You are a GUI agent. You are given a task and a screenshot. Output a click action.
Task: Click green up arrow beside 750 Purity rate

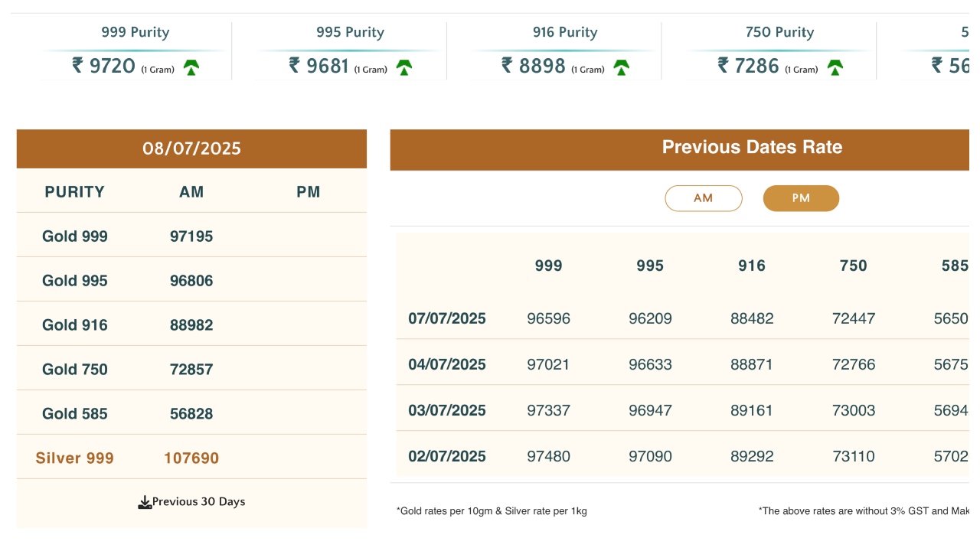[835, 67]
